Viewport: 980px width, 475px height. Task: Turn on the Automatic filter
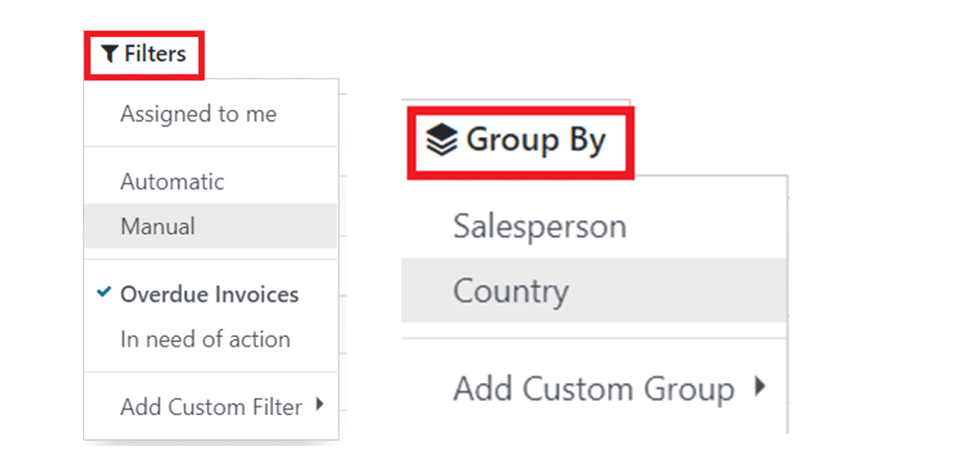(x=172, y=182)
